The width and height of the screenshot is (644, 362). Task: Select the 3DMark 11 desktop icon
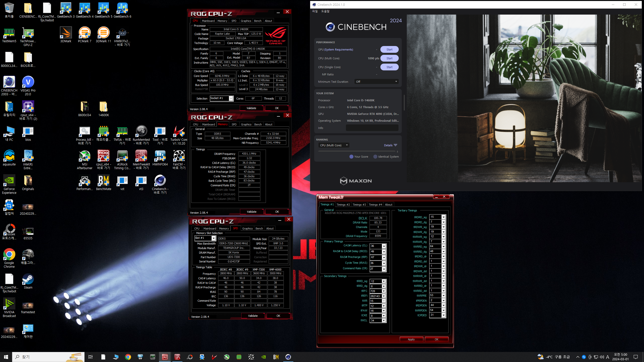click(x=103, y=35)
